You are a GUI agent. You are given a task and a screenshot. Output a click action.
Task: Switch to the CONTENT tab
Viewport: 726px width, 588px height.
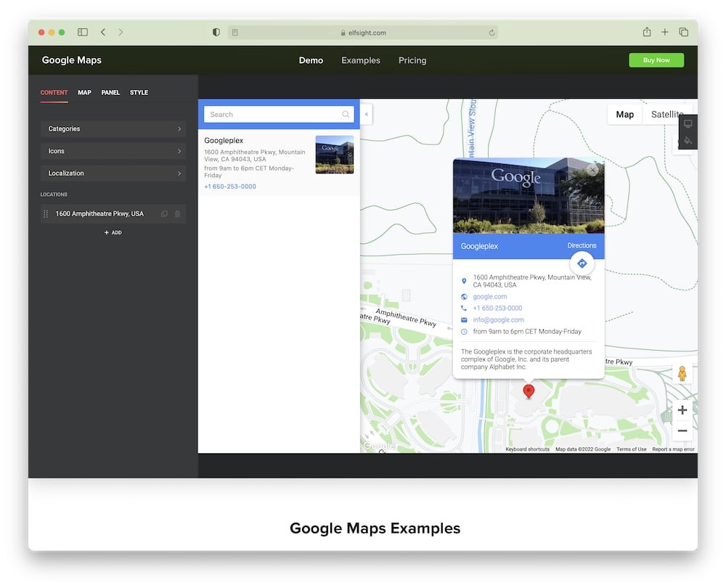pos(54,93)
